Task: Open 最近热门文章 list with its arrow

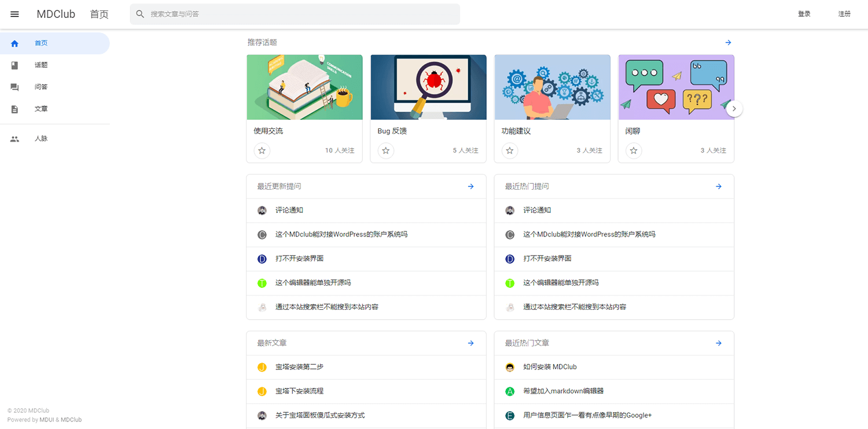Action: (719, 343)
